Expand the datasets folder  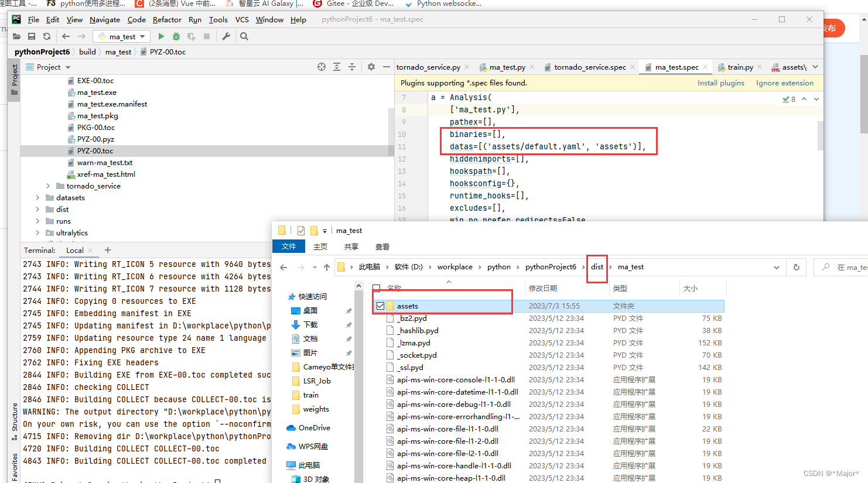(x=37, y=197)
